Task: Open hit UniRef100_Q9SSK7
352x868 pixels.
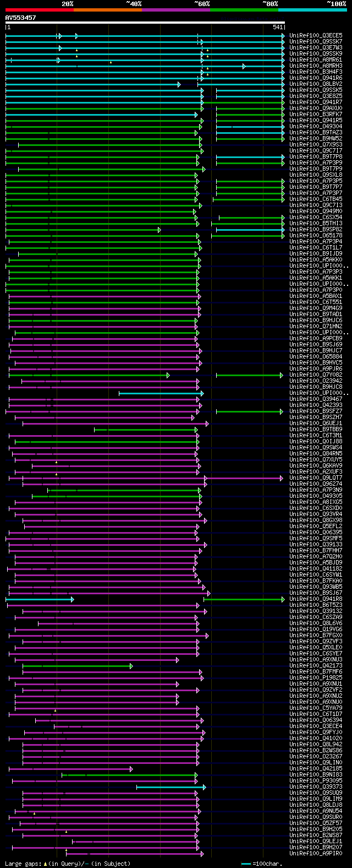Action: (x=316, y=42)
